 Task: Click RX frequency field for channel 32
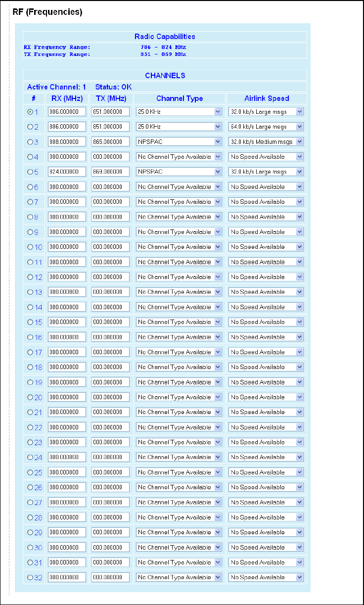pos(67,577)
